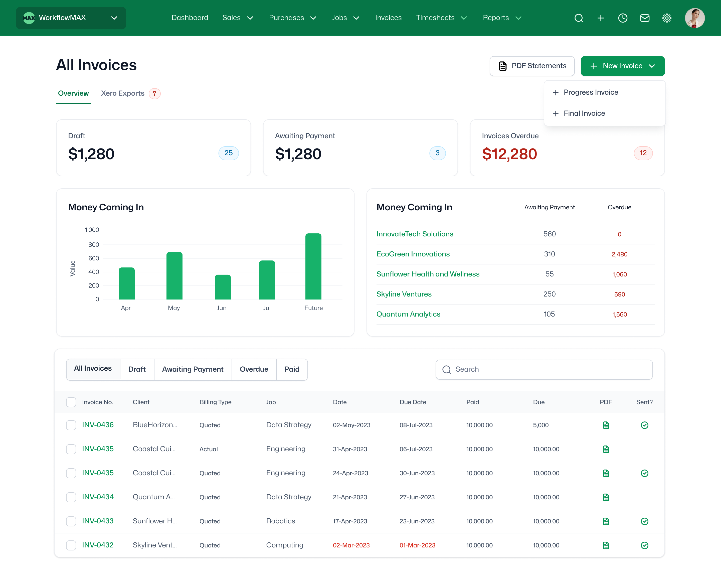Screen dimensions: 721x588
Task: Expand the WorkflowMAX organisation dropdown
Action: (71, 18)
